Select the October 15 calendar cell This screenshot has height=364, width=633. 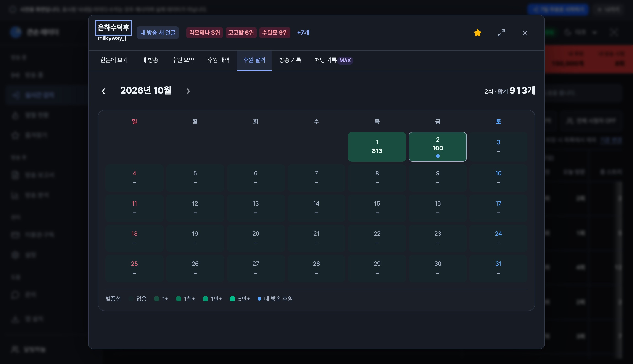point(377,208)
